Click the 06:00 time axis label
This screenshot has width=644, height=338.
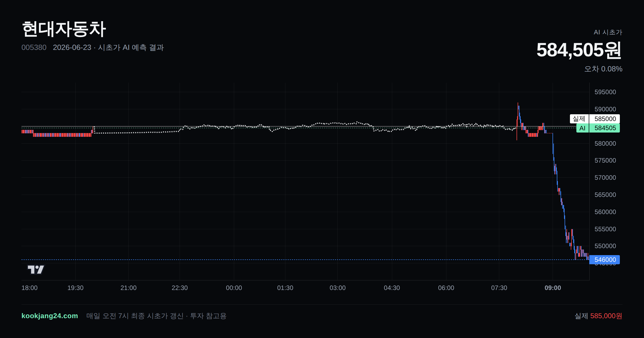[x=446, y=288]
